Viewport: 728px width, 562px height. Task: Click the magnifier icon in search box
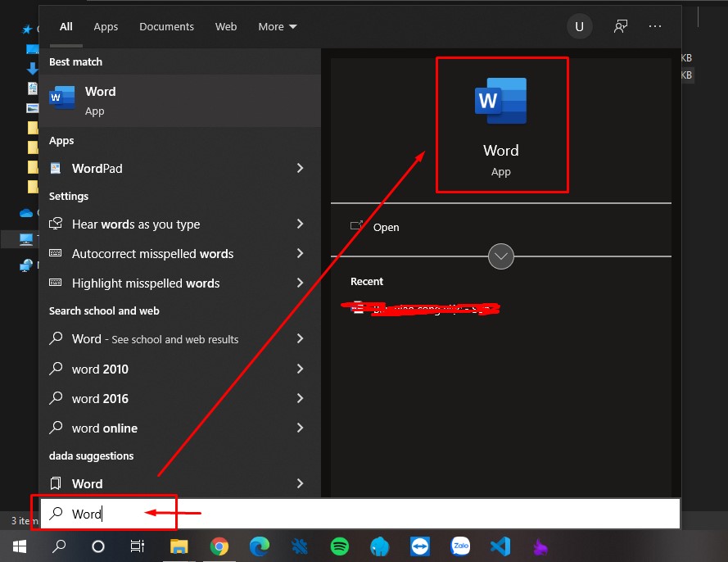pyautogui.click(x=57, y=513)
